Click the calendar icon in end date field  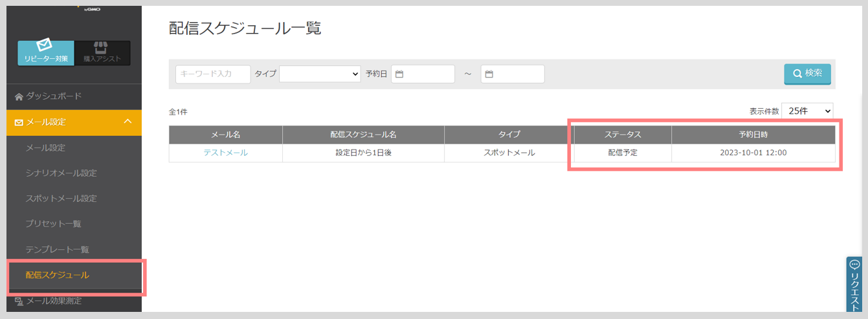[489, 74]
